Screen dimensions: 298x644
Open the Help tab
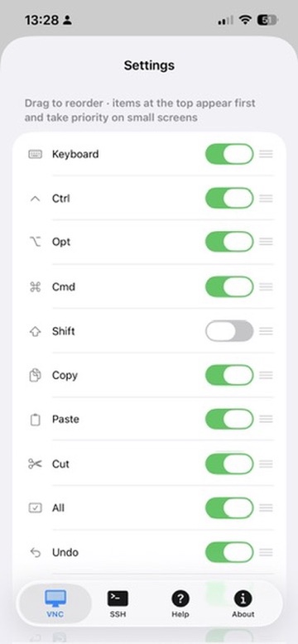coord(180,604)
